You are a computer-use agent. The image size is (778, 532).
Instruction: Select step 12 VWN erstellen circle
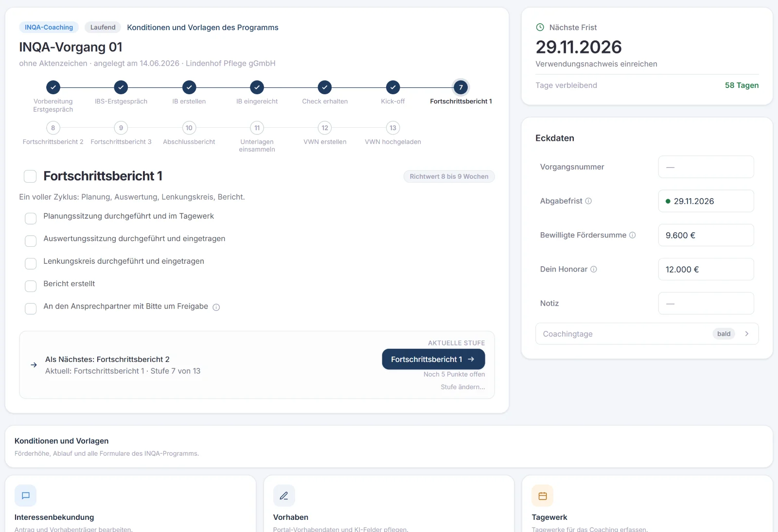(325, 128)
